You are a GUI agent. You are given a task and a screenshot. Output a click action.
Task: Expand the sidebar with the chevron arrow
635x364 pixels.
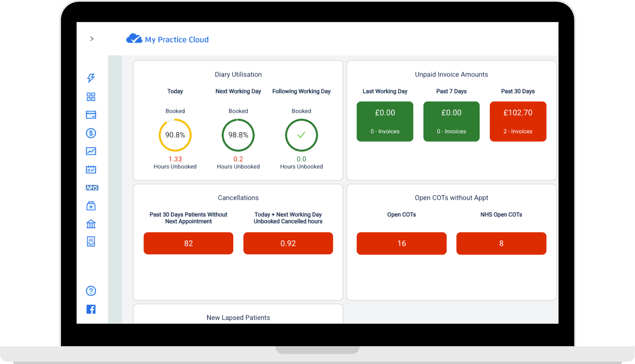pos(92,39)
